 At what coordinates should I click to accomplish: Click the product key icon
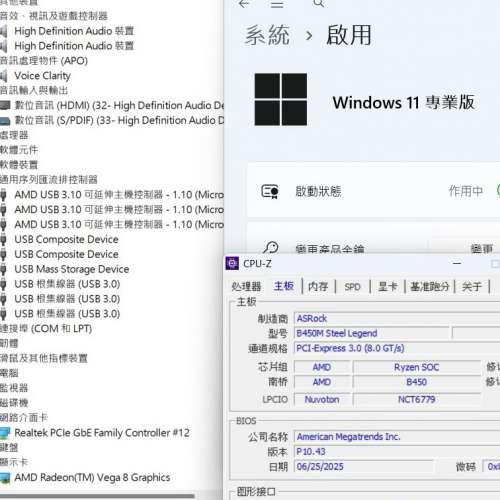pyautogui.click(x=270, y=247)
